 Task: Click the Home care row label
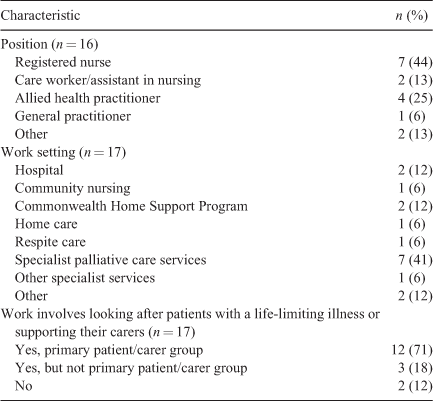click(x=46, y=224)
